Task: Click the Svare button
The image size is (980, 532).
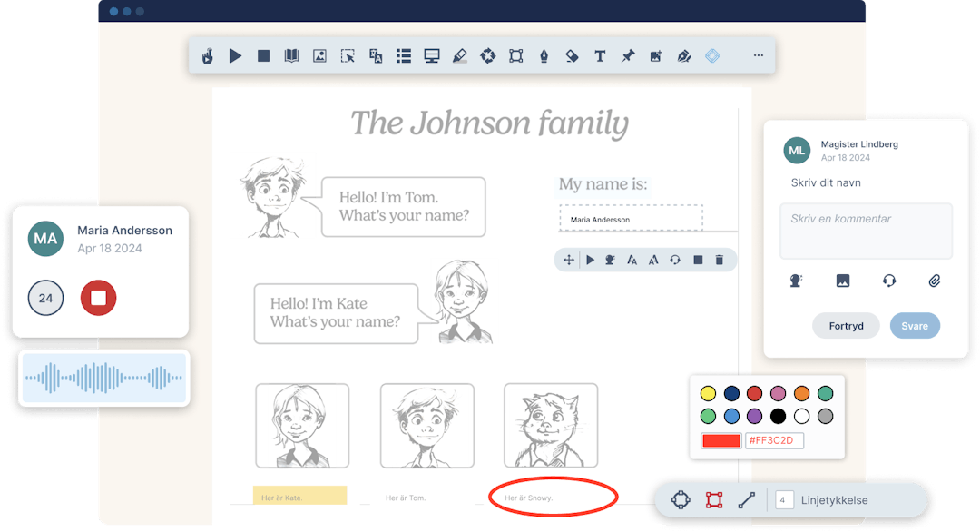Action: click(915, 325)
